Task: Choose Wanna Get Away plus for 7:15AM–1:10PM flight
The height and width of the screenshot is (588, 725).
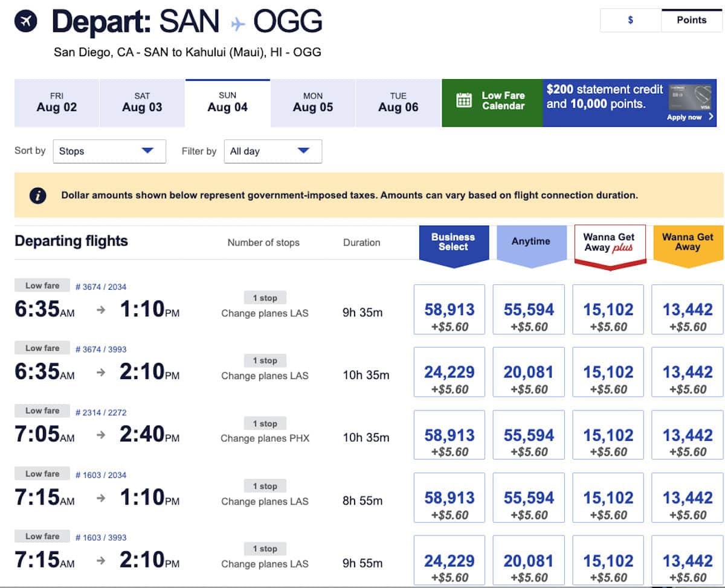Action: click(x=608, y=498)
